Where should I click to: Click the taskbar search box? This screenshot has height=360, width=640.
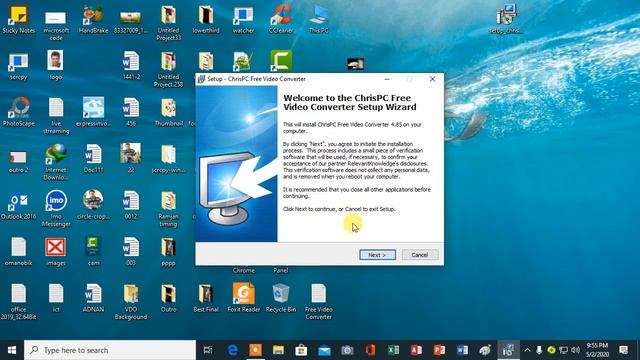(110, 350)
